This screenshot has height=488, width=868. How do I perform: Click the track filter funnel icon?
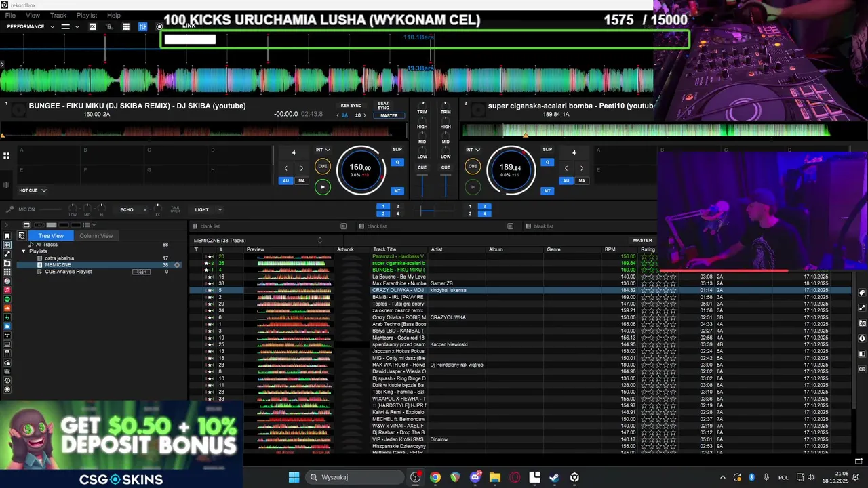click(x=196, y=249)
